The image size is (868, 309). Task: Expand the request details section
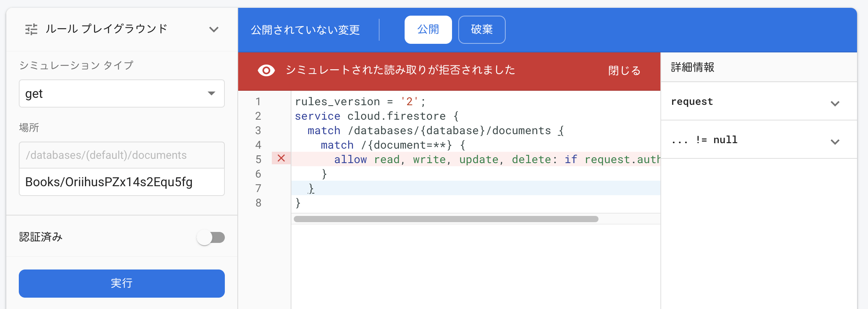point(759,102)
